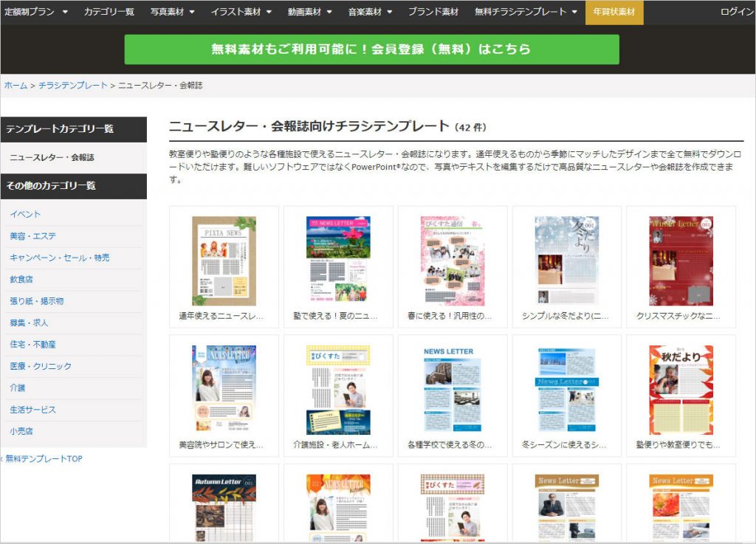This screenshot has height=544, width=756.
Task: Select イベント category in sidebar
Action: [x=25, y=214]
